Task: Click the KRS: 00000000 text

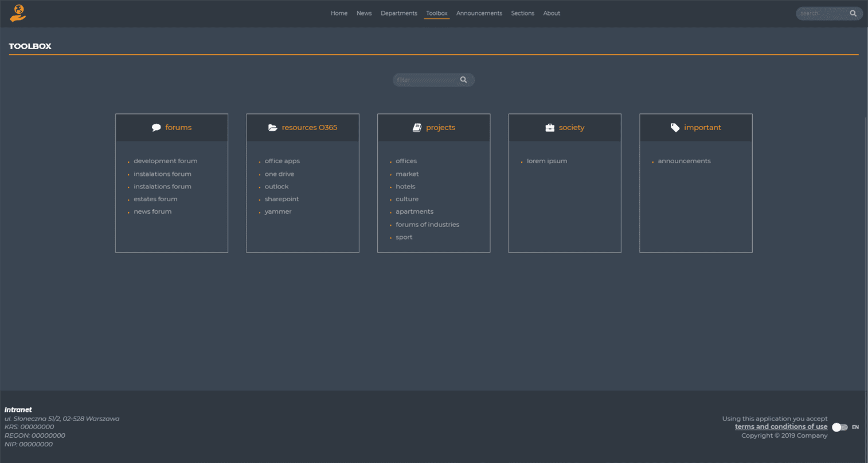Action: 29,427
